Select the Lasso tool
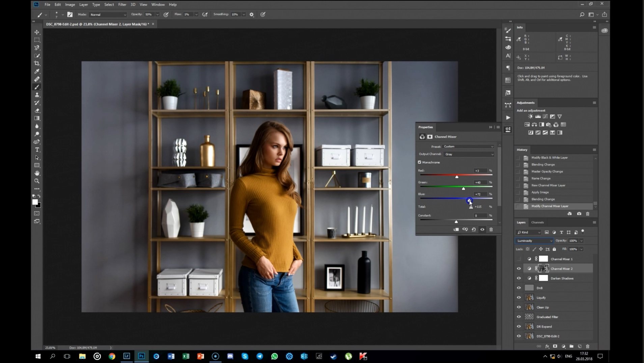The height and width of the screenshot is (363, 644). (x=37, y=48)
